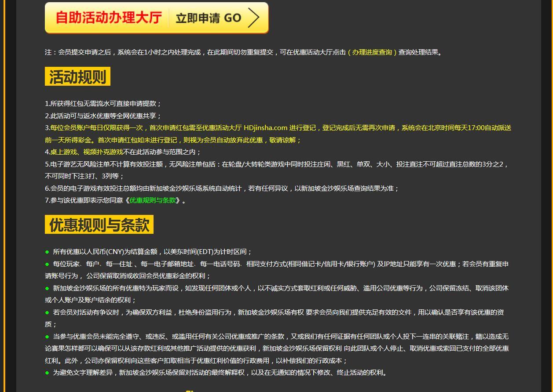Click rule 2 about 返水优惠 sharing
This screenshot has width=553, height=392.
(103, 116)
